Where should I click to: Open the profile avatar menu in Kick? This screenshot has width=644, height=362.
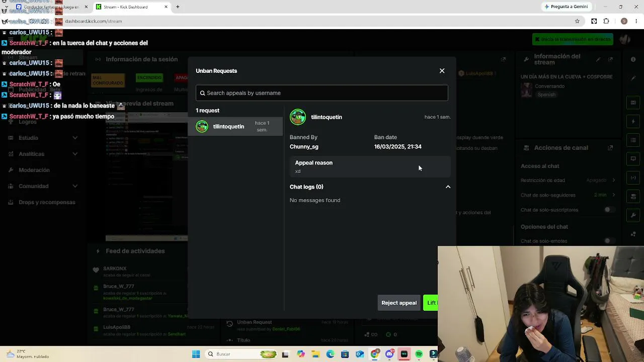coord(625,39)
